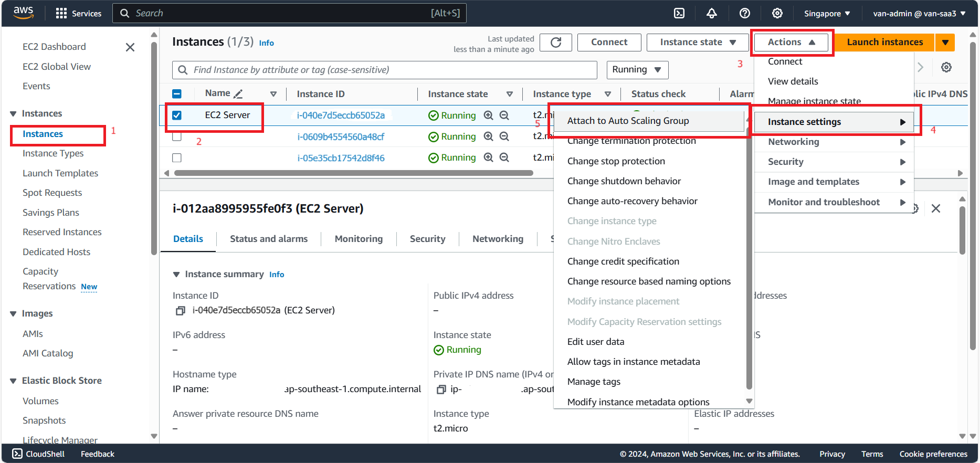Click the instances table horizontal scrollbar
This screenshot has width=980, height=463.
tap(353, 173)
